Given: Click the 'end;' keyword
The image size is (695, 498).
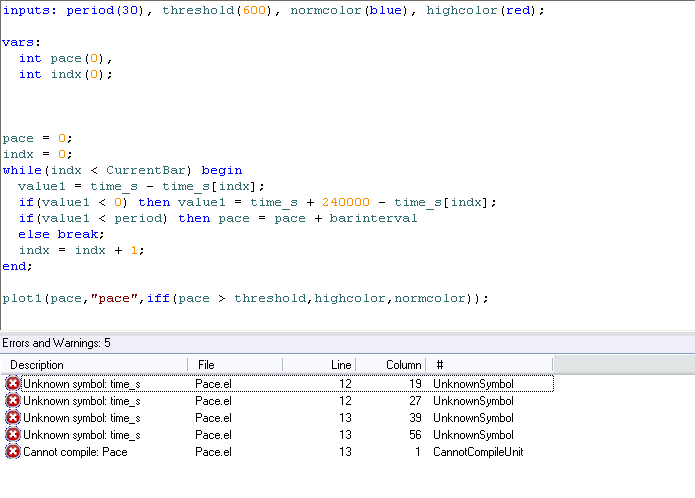Looking at the screenshot, I should (x=17, y=266).
